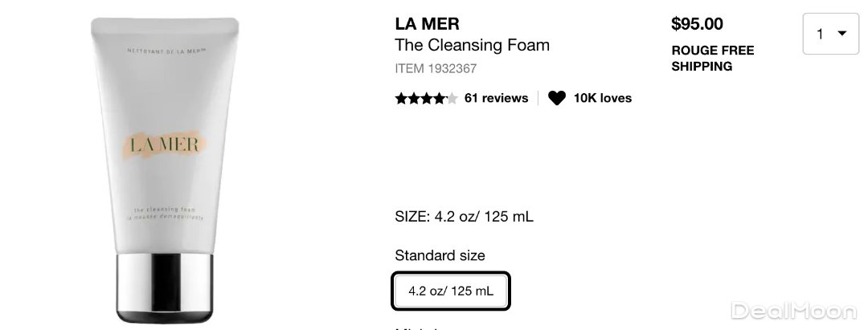Click the heart loves icon
Image resolution: width=868 pixels, height=330 pixels.
[x=557, y=98]
